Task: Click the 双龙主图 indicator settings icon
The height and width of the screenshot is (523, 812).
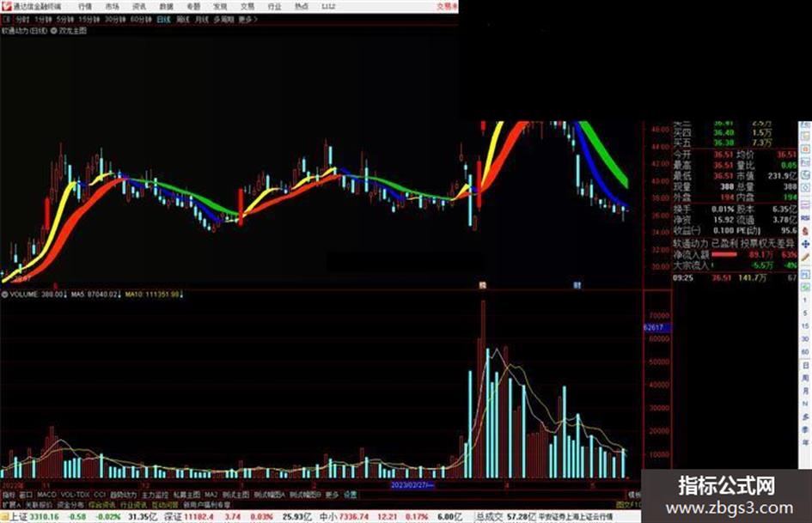Action: point(53,31)
